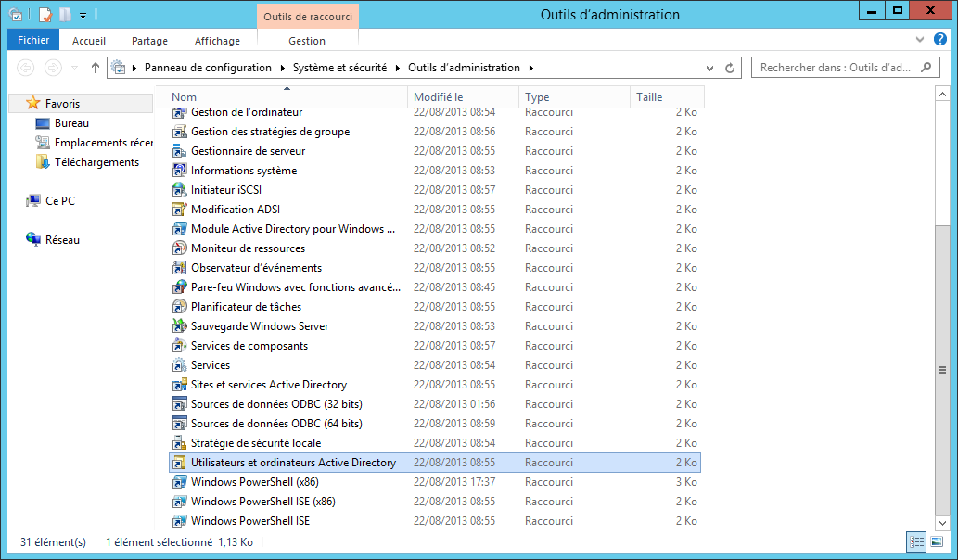The width and height of the screenshot is (958, 560).
Task: Select the Services gear icon
Action: 179,365
